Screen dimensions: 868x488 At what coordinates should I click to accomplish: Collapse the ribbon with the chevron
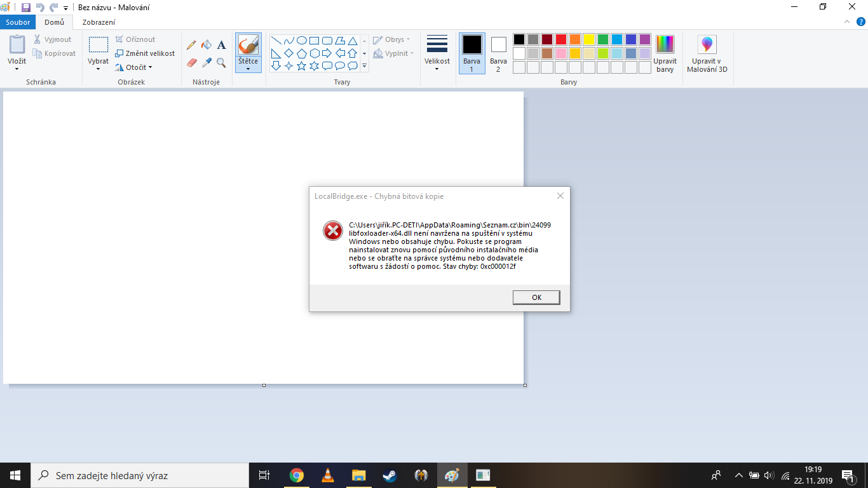click(846, 22)
